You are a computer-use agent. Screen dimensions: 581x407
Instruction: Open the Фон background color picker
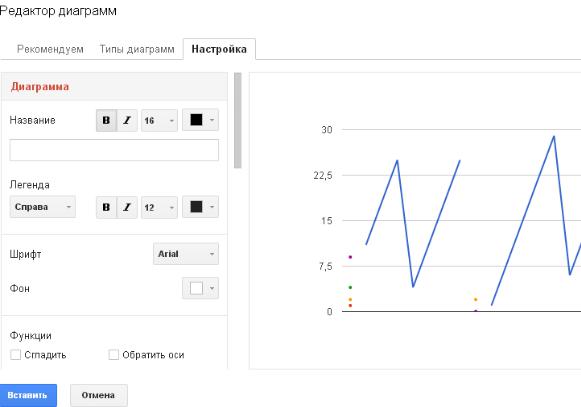click(200, 288)
